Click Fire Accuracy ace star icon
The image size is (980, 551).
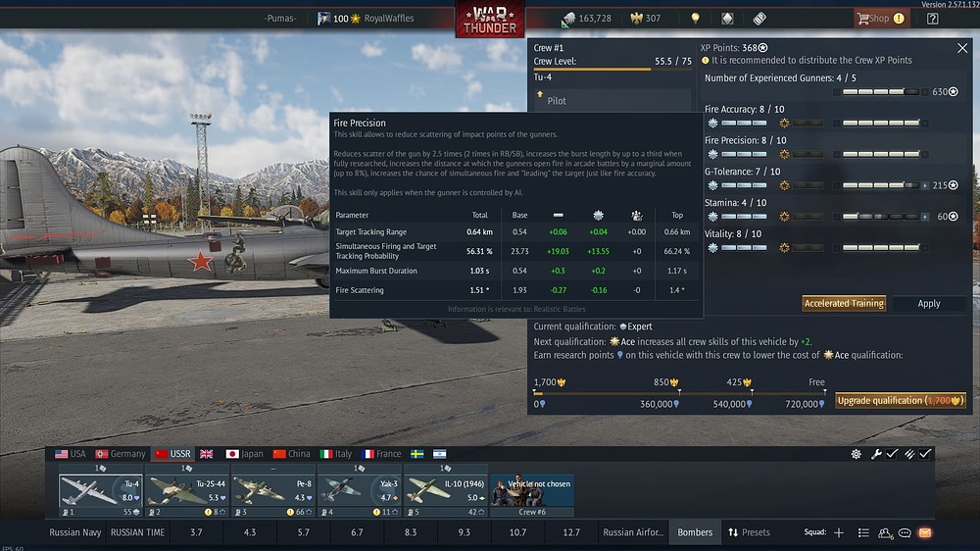tap(784, 124)
